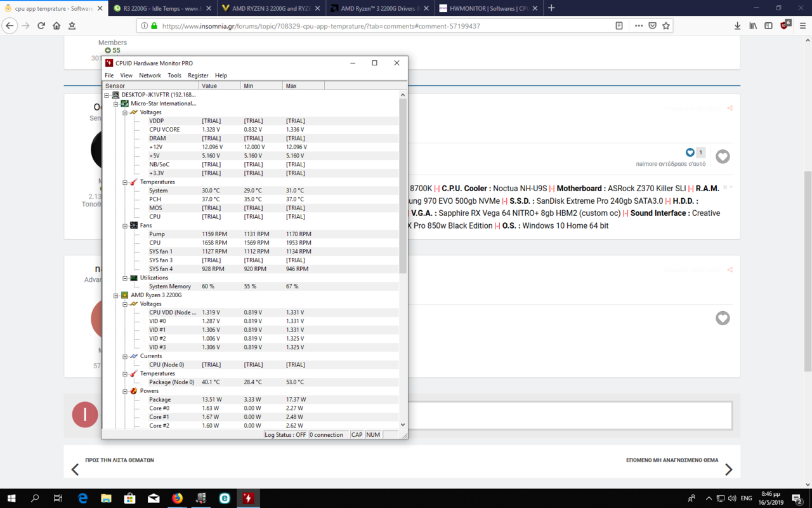This screenshot has height=508, width=812.
Task: Click the Max column header
Action: point(303,86)
